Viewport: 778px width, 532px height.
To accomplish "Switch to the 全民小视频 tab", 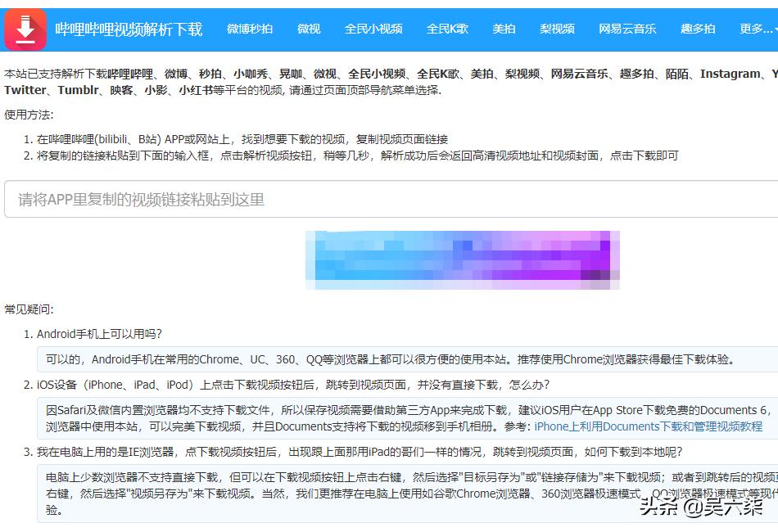I will [x=374, y=28].
